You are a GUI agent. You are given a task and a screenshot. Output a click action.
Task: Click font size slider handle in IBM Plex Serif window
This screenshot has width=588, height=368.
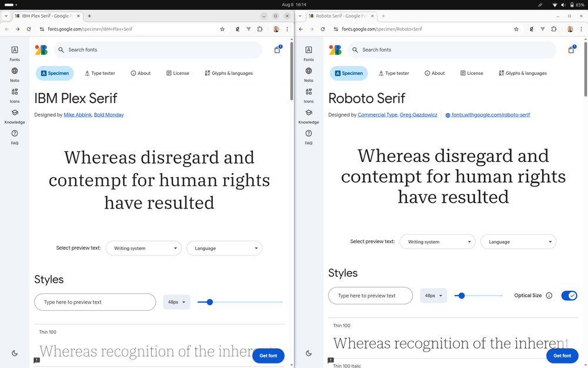[210, 302]
